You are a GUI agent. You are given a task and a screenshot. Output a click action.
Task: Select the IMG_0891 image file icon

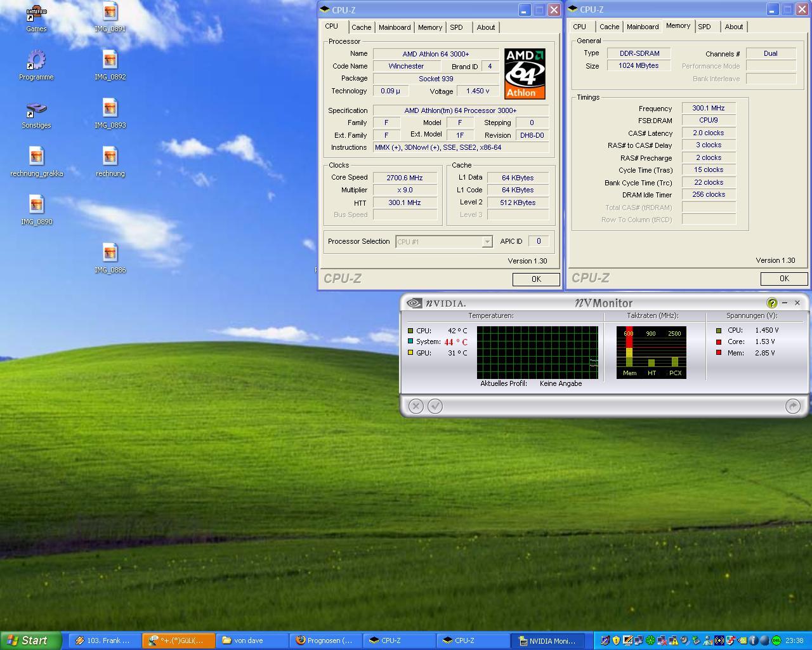110,13
